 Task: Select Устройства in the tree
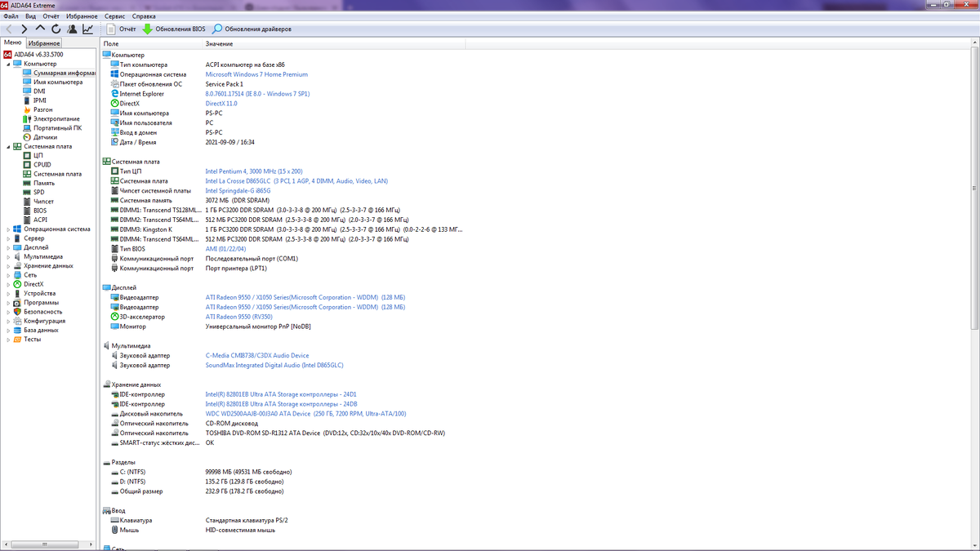pos(34,293)
